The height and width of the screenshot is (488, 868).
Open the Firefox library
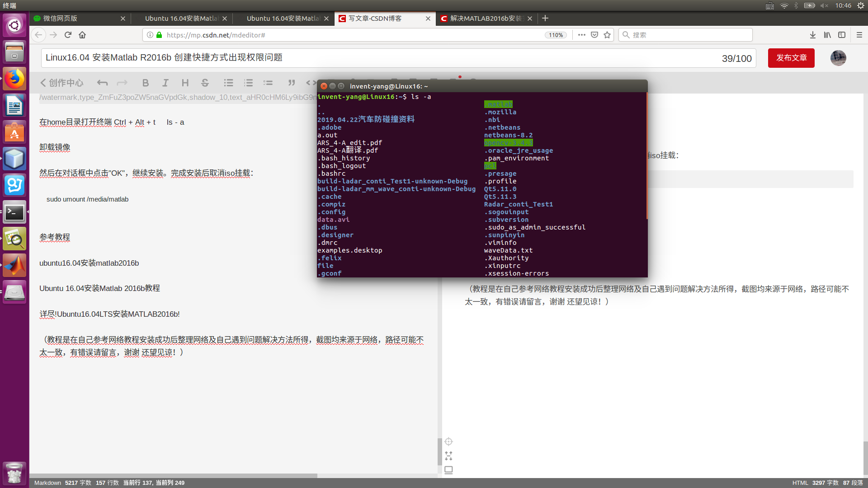827,35
